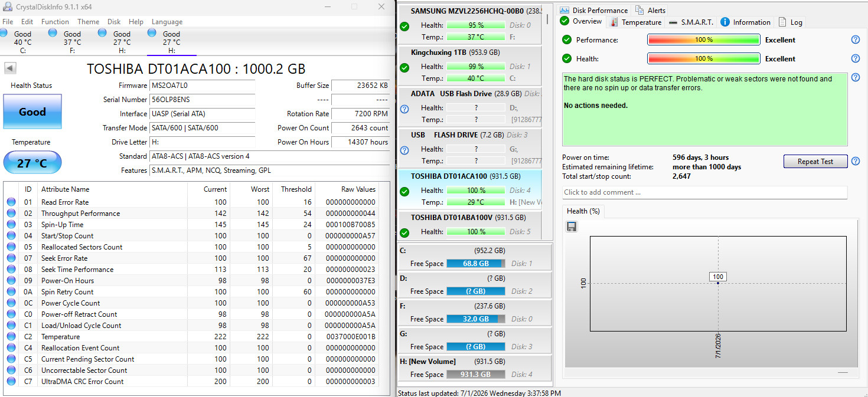The width and height of the screenshot is (868, 397).
Task: Click the Attribute Name column header
Action: [x=112, y=189]
